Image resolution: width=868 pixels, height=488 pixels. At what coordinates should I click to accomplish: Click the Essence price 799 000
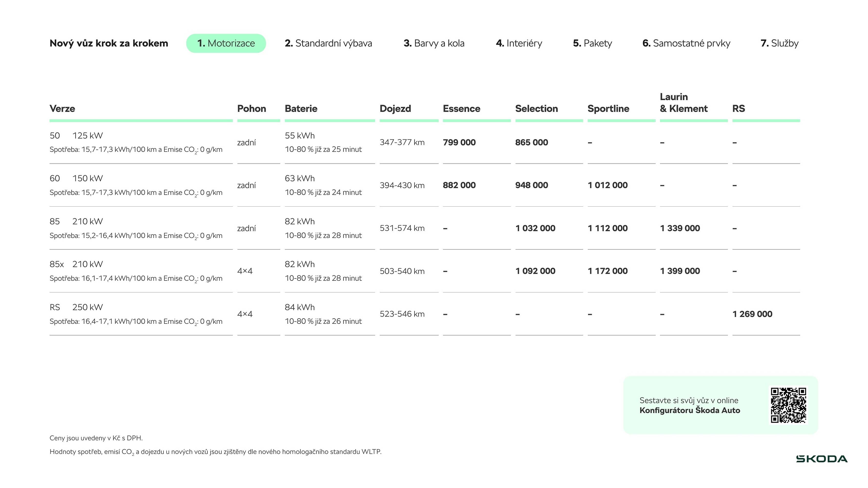459,142
